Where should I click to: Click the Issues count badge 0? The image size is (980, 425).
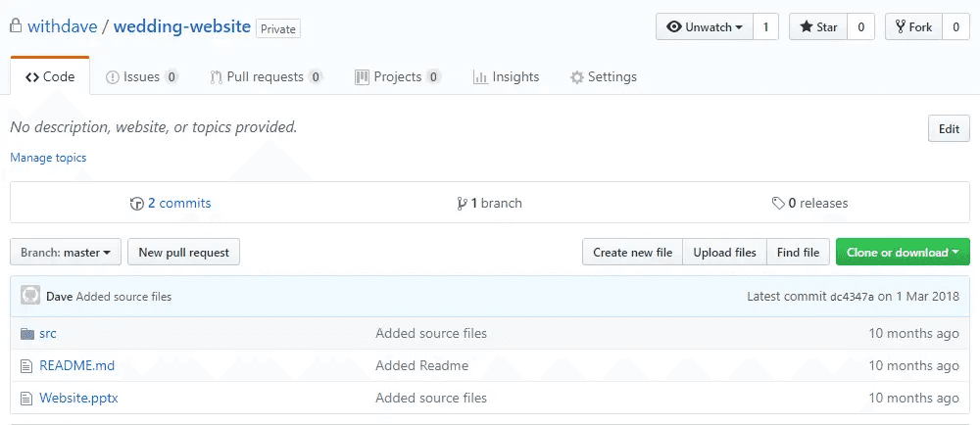(171, 77)
